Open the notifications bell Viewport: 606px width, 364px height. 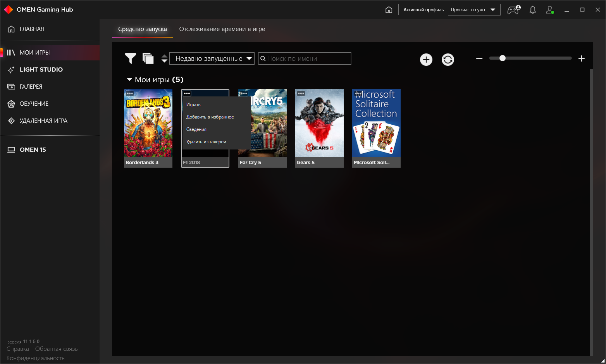pyautogui.click(x=533, y=10)
